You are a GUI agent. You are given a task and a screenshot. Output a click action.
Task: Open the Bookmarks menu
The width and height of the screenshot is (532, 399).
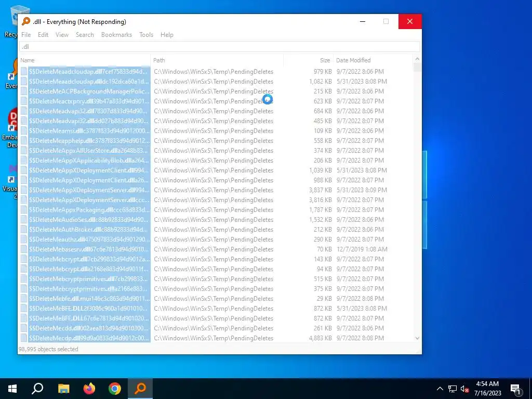click(x=116, y=35)
